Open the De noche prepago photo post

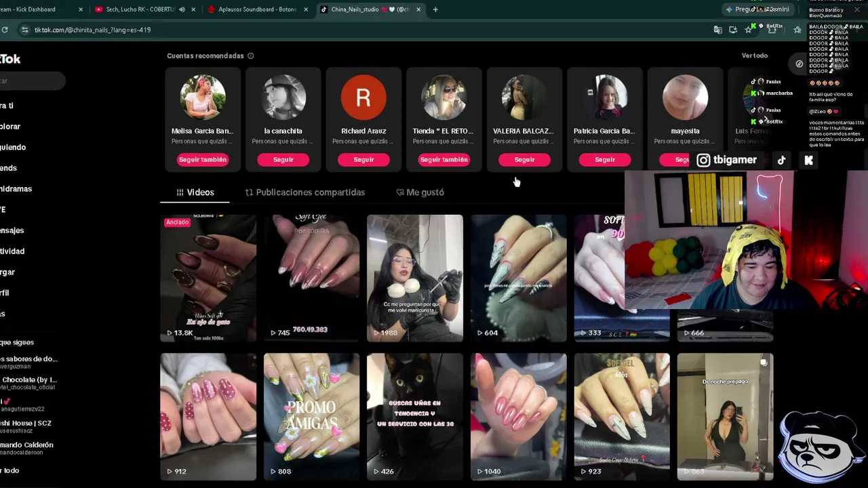pyautogui.click(x=725, y=417)
